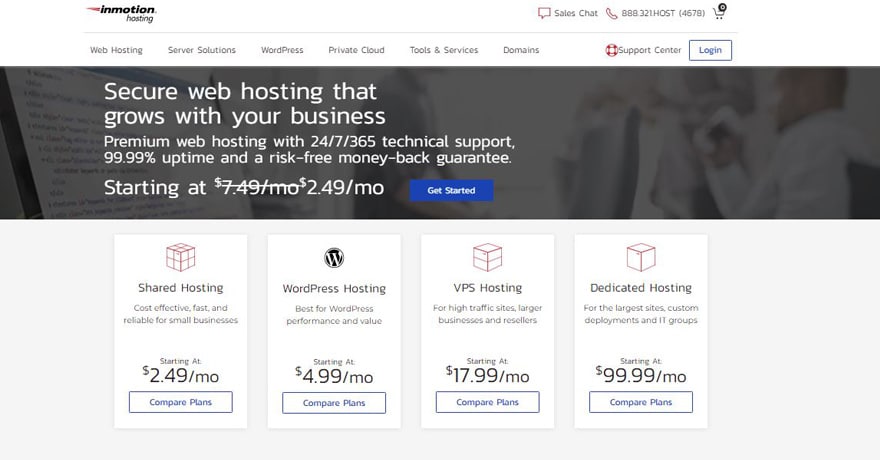
Task: Compare Plans for WordPress Hosting
Action: tap(334, 403)
